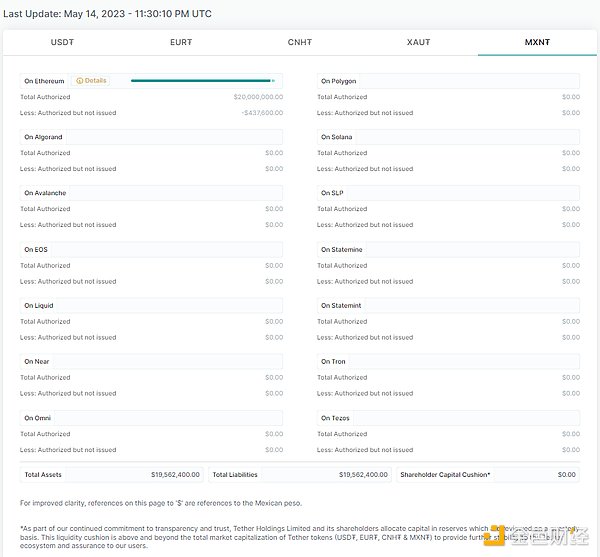This screenshot has height=557, width=600.
Task: Open the CNHT tab
Action: (x=299, y=42)
